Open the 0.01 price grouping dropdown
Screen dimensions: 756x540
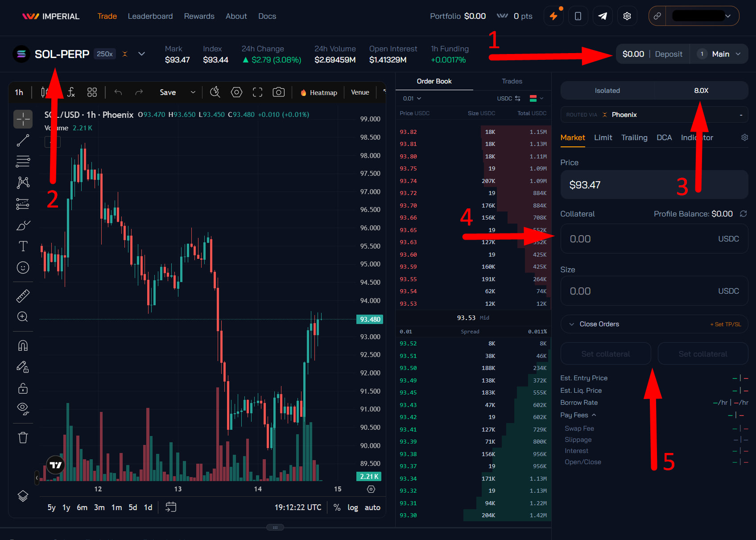click(x=412, y=98)
